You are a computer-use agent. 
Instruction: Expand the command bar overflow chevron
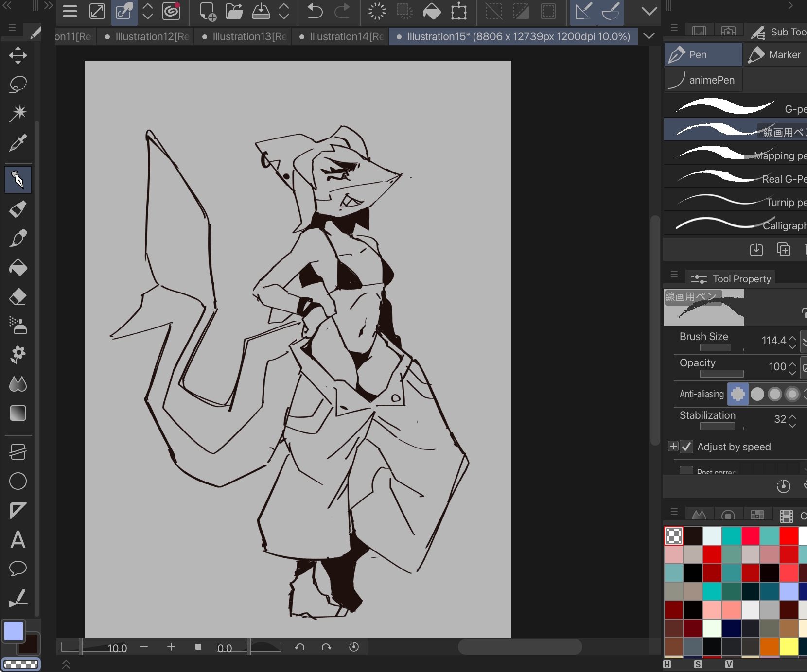coord(649,11)
